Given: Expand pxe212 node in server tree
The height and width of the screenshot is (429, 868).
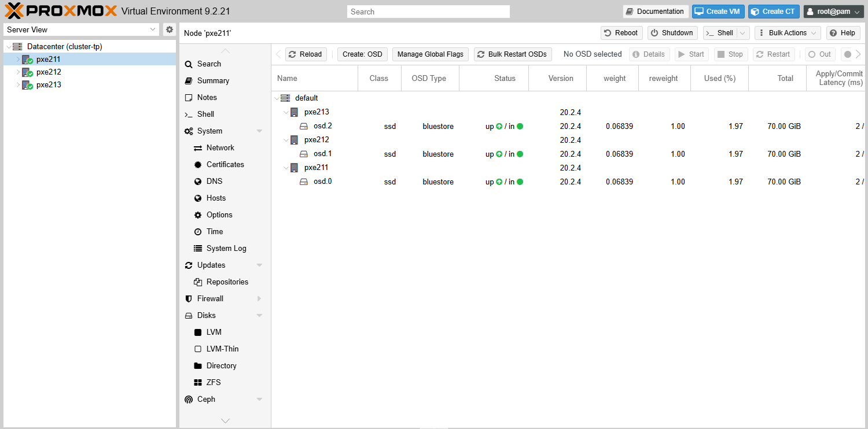Looking at the screenshot, I should [17, 72].
